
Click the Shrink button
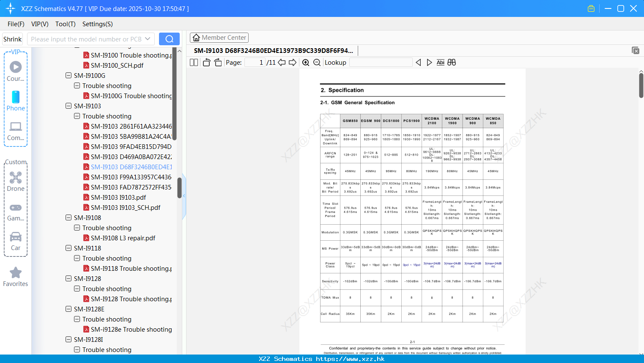tap(13, 39)
